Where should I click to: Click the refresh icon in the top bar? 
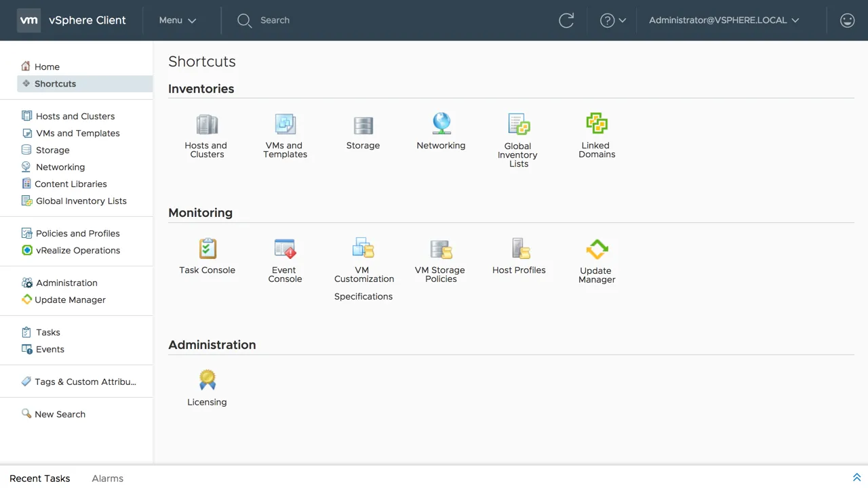(x=566, y=20)
